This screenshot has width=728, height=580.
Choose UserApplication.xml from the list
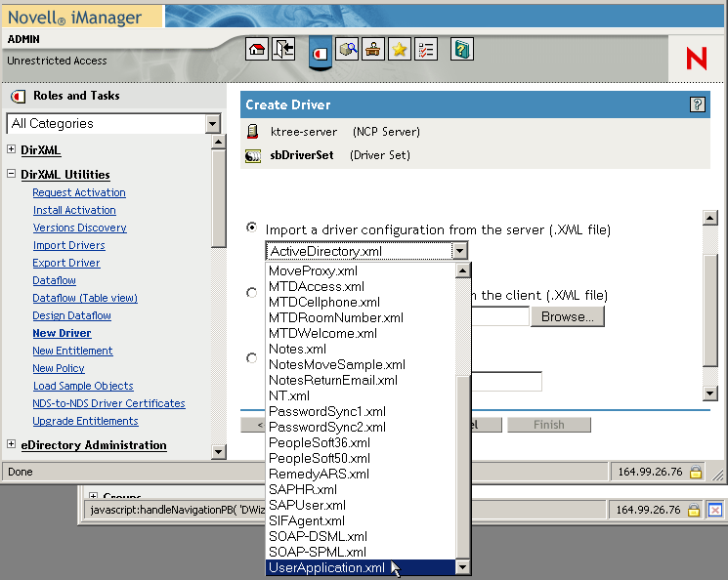tap(361, 567)
